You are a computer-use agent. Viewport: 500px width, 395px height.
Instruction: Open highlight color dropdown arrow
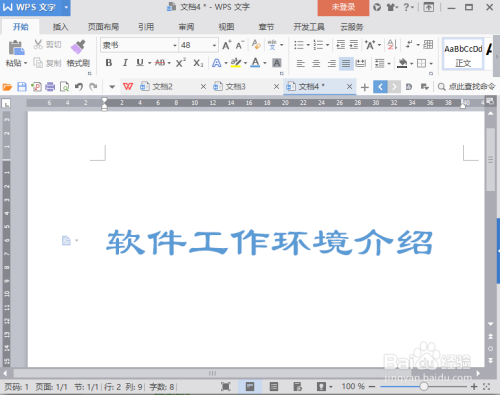pos(245,63)
